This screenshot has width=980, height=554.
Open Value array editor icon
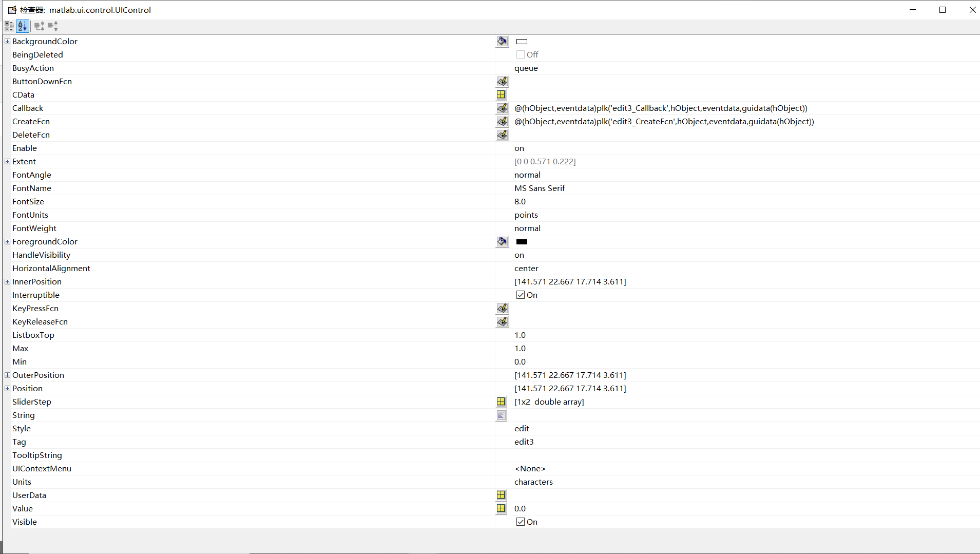click(x=501, y=508)
